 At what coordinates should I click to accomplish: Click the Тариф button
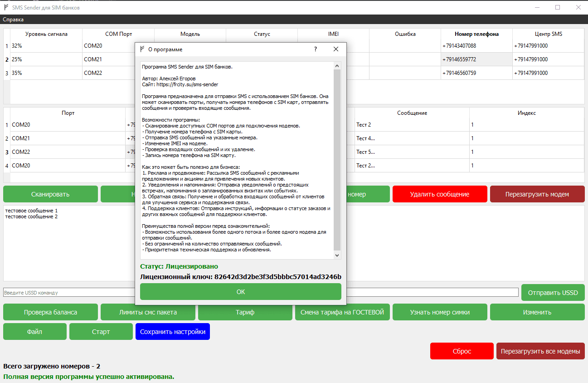click(x=245, y=312)
